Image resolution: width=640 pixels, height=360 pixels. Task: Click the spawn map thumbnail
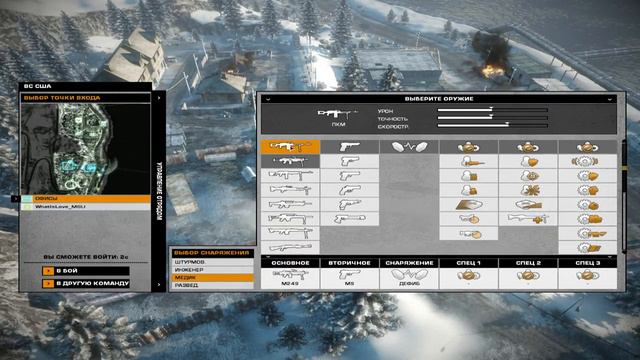pos(86,149)
